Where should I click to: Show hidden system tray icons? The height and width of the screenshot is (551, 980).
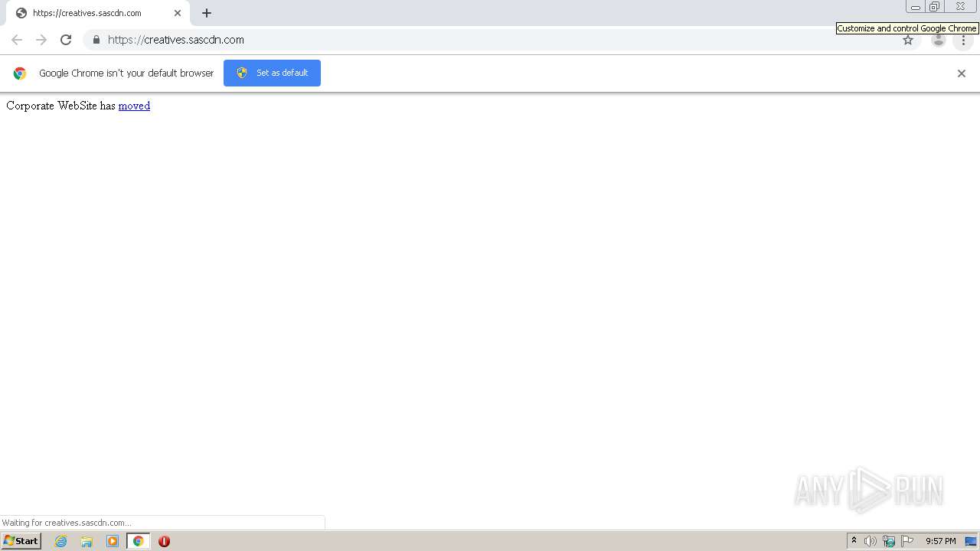tap(854, 541)
